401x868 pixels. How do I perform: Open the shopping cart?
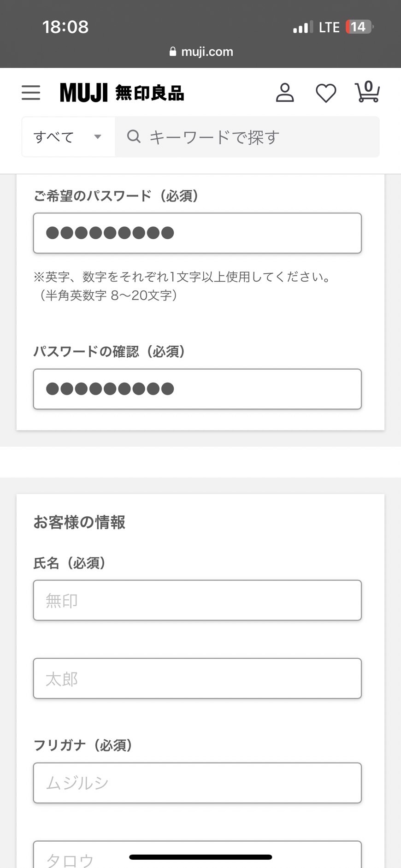(x=367, y=92)
